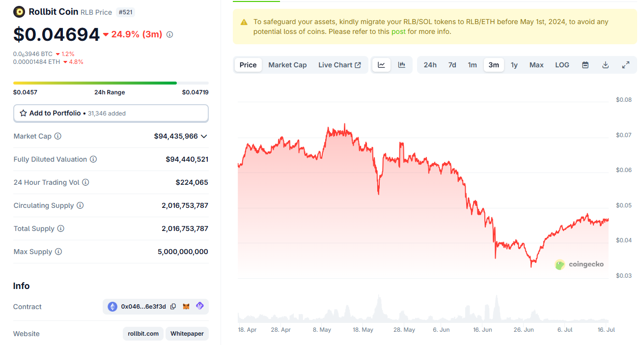This screenshot has height=345, width=644.
Task: Open the calendar date range picker icon
Action: [586, 65]
